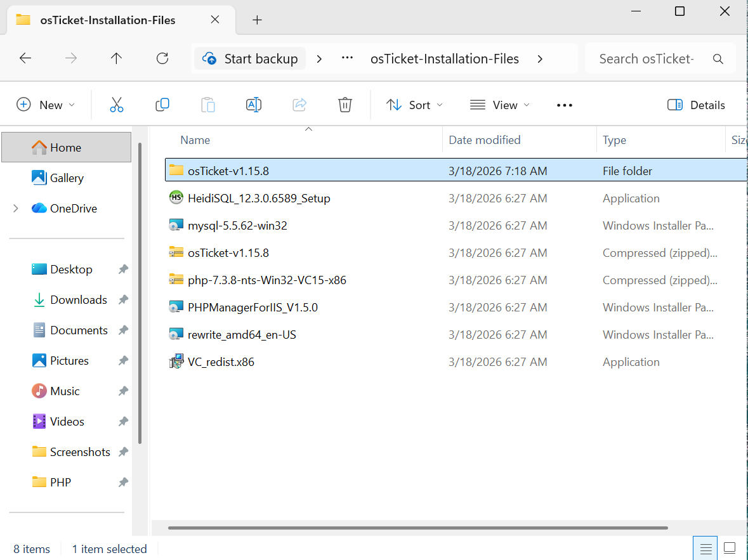Add a new tab
Image resolution: width=748 pixels, height=560 pixels.
[257, 20]
